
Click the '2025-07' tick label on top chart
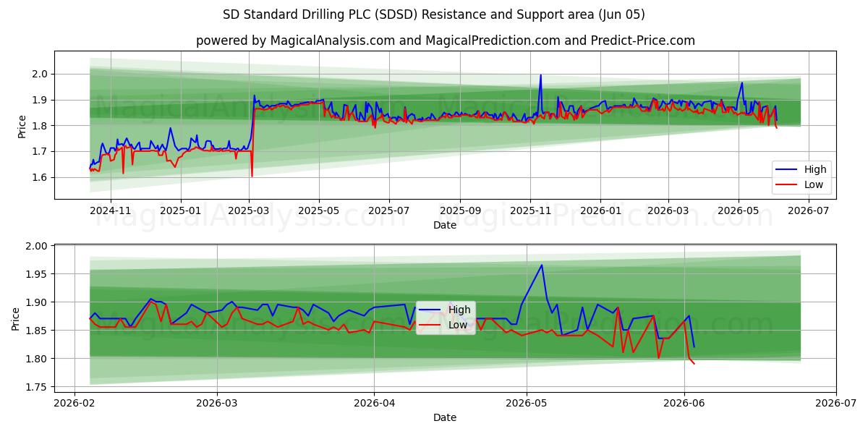point(389,210)
